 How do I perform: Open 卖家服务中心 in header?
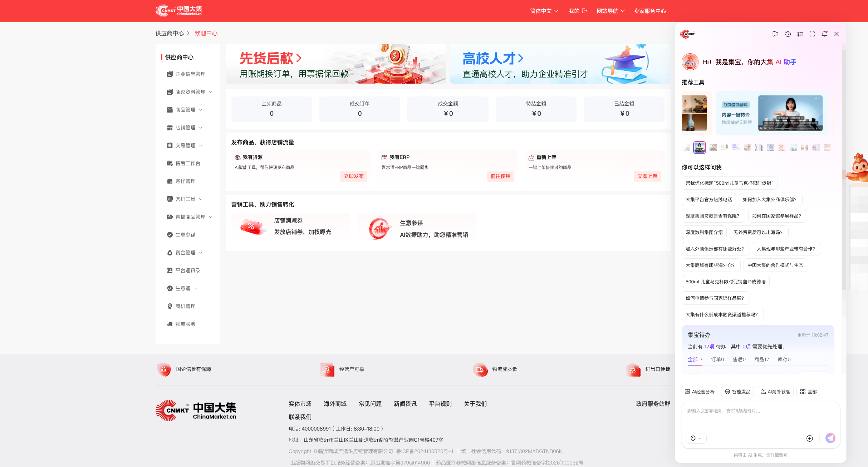(x=650, y=11)
